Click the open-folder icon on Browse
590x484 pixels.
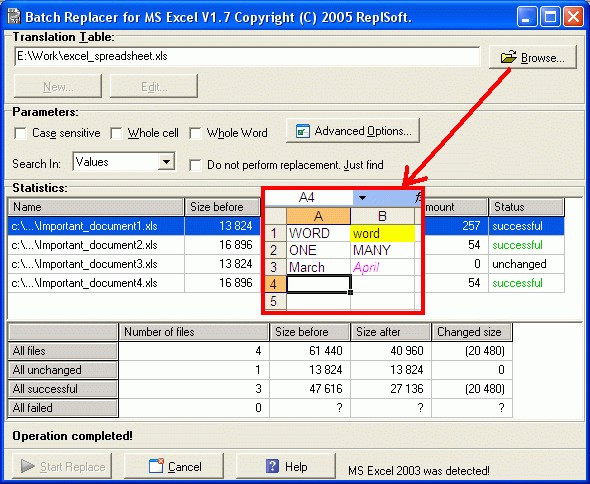pos(509,57)
